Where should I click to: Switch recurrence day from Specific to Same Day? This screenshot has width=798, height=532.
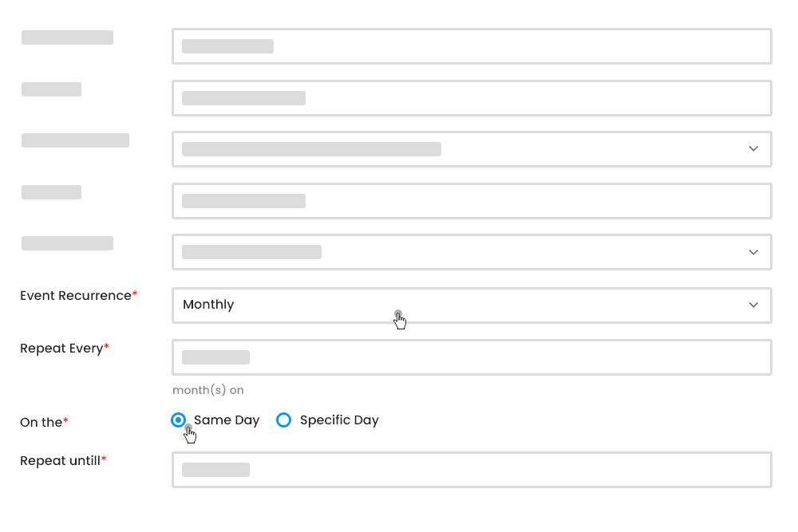coord(178,420)
